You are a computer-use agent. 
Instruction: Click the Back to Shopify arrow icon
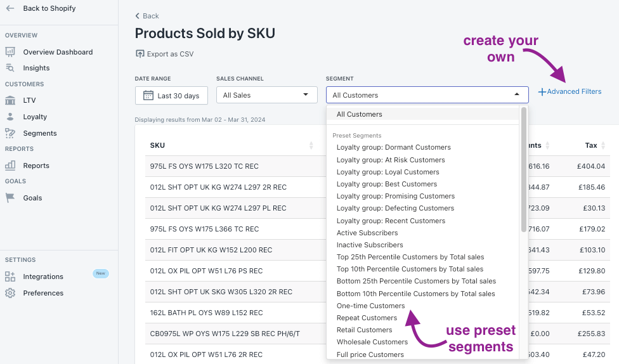[x=10, y=8]
